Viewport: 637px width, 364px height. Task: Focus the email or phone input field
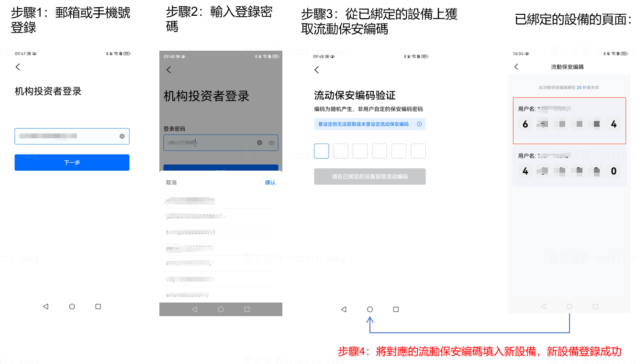pyautogui.click(x=72, y=136)
